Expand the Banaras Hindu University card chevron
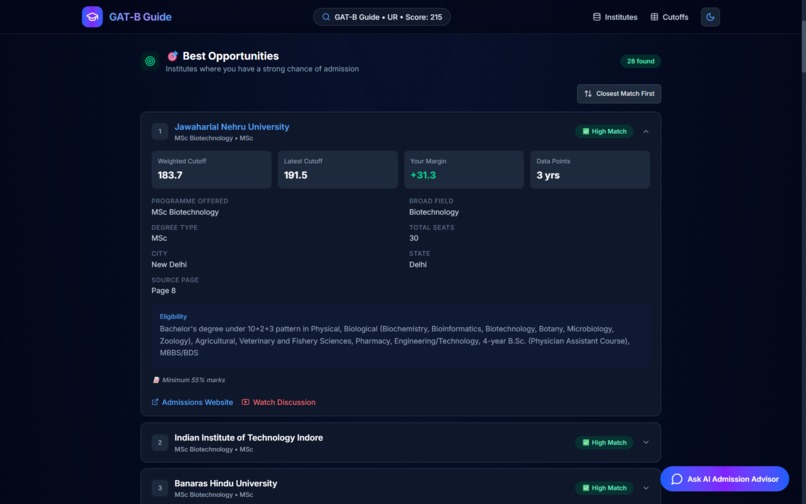 (x=646, y=488)
